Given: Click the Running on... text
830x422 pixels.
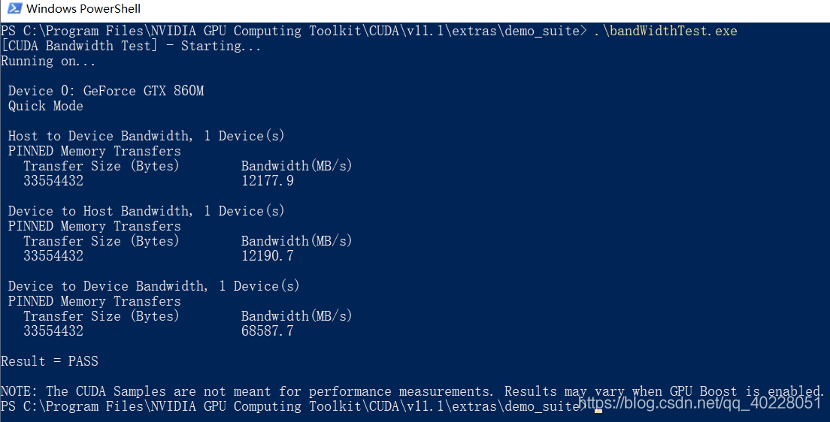Looking at the screenshot, I should click(x=48, y=61).
